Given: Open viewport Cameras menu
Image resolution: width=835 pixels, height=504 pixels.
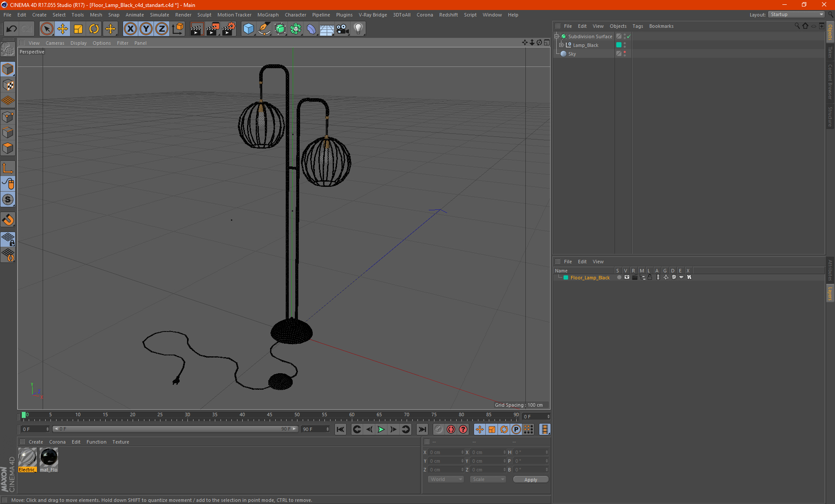Looking at the screenshot, I should 55,43.
